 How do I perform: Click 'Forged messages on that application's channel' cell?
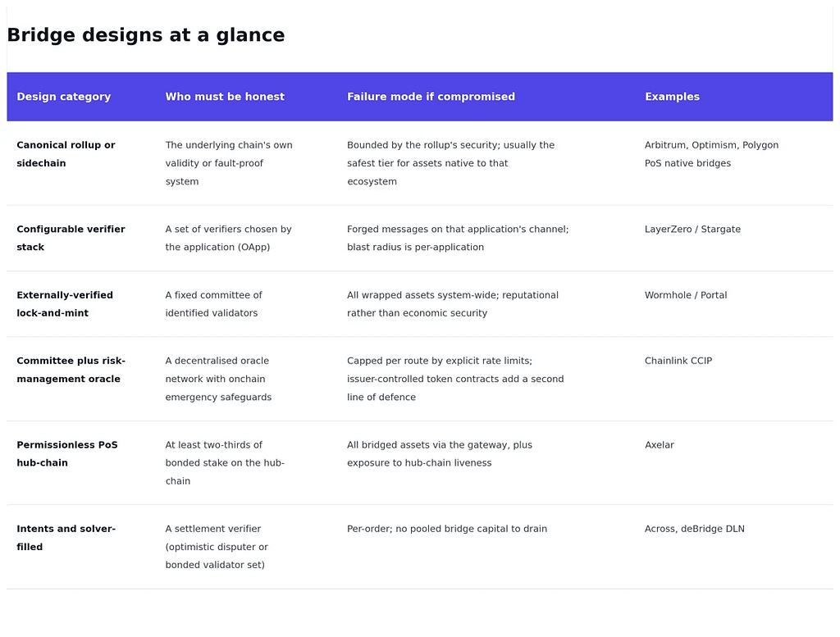pos(458,239)
